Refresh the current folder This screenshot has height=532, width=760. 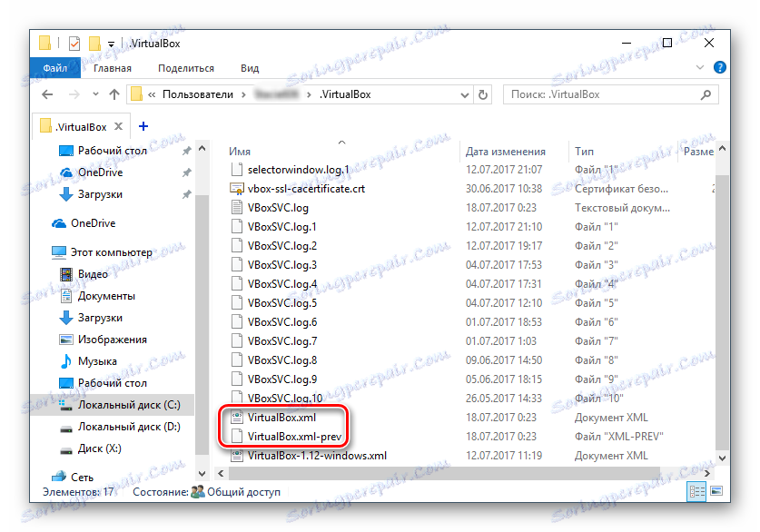pyautogui.click(x=483, y=95)
